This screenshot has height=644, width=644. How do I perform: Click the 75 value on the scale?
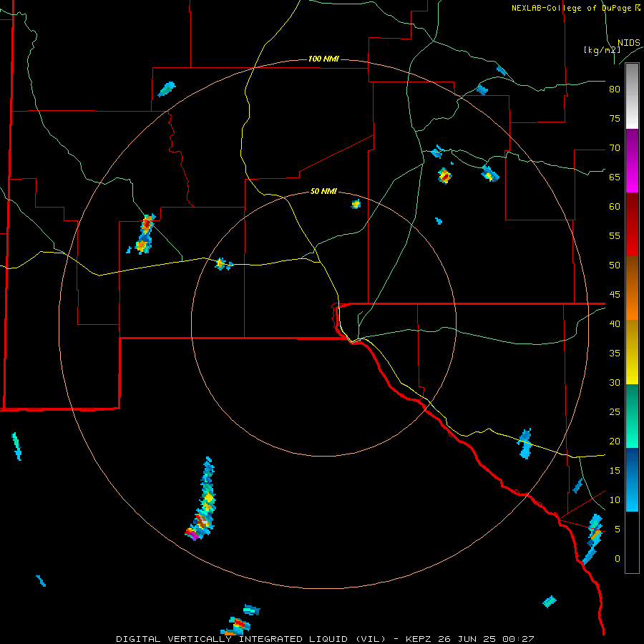pos(615,118)
